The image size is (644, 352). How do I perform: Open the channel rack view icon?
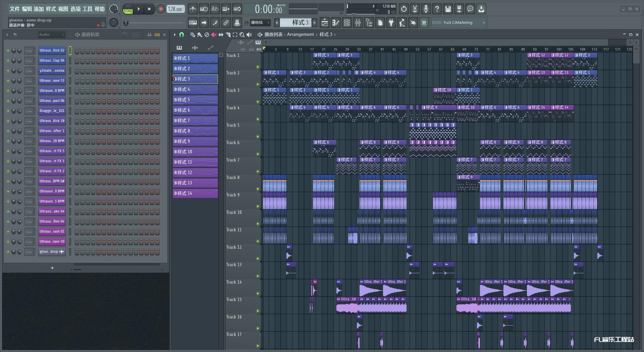tap(347, 23)
